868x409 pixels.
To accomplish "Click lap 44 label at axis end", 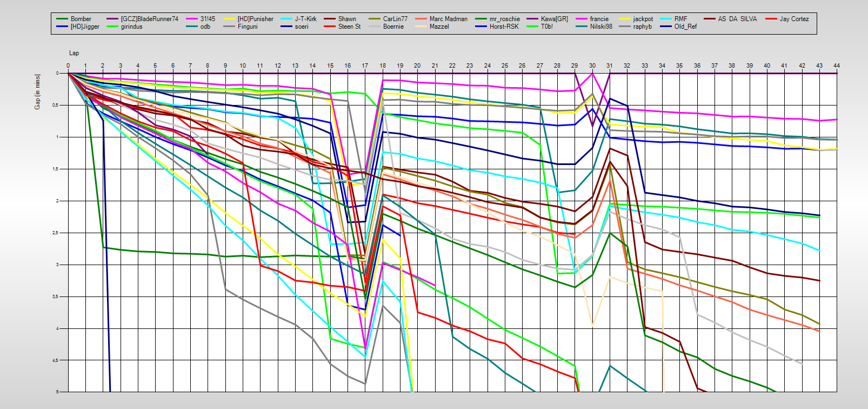I will coord(837,66).
